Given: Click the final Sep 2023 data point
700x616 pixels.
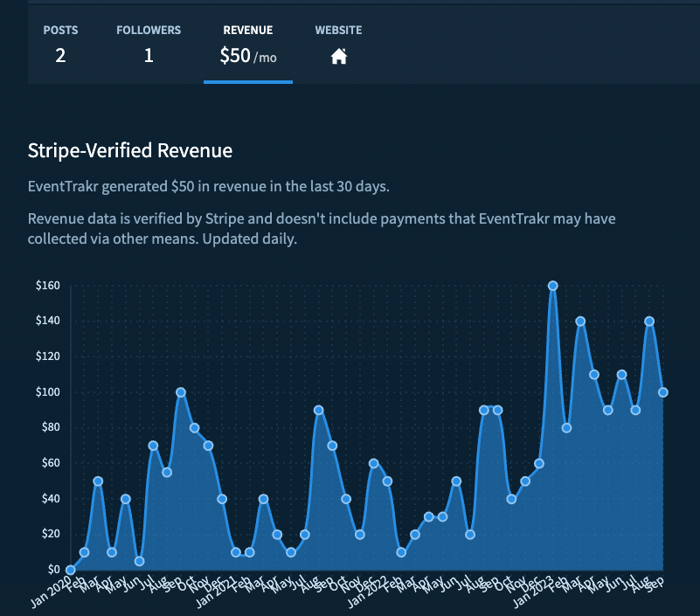Looking at the screenshot, I should coord(663,392).
